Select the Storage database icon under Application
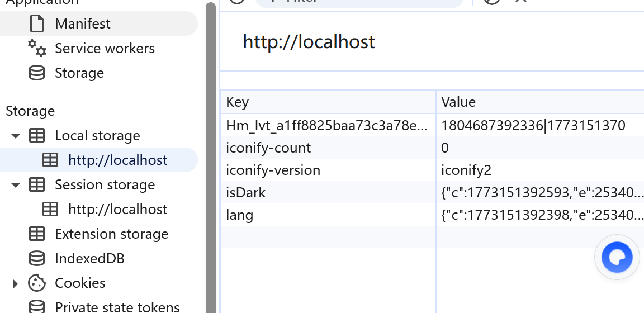 point(37,73)
